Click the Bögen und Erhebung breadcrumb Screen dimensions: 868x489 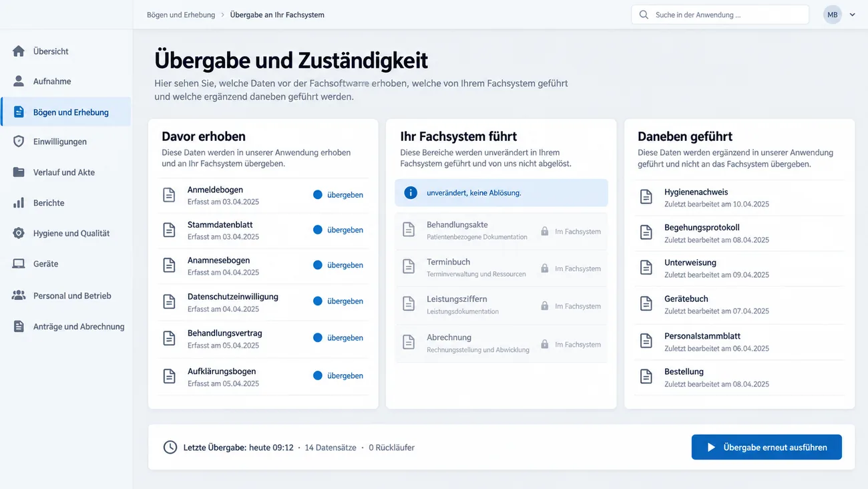point(181,15)
